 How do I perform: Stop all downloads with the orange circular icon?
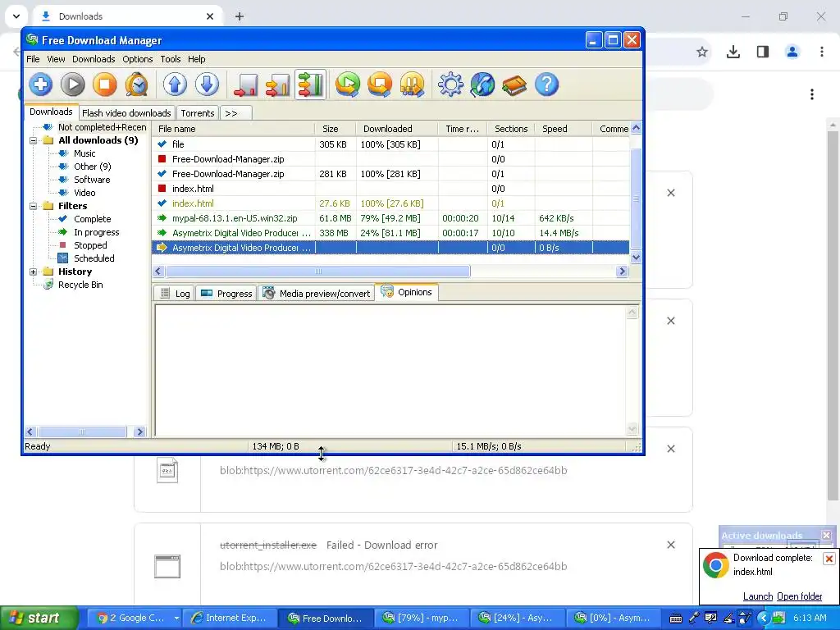(380, 84)
